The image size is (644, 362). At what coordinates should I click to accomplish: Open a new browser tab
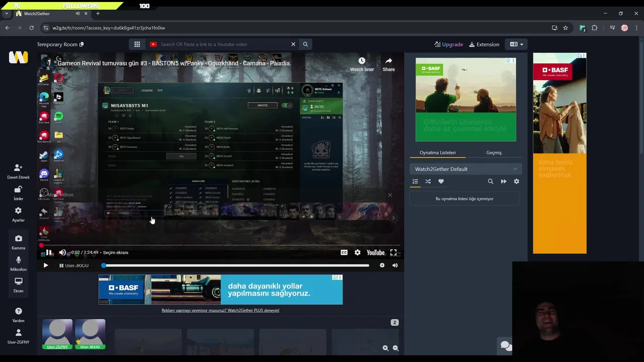pos(98,14)
